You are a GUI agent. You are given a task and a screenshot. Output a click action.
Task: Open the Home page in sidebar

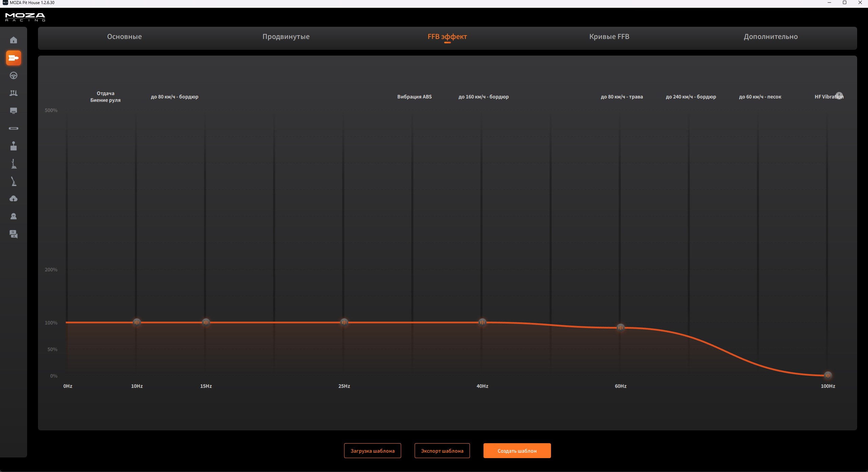click(14, 40)
